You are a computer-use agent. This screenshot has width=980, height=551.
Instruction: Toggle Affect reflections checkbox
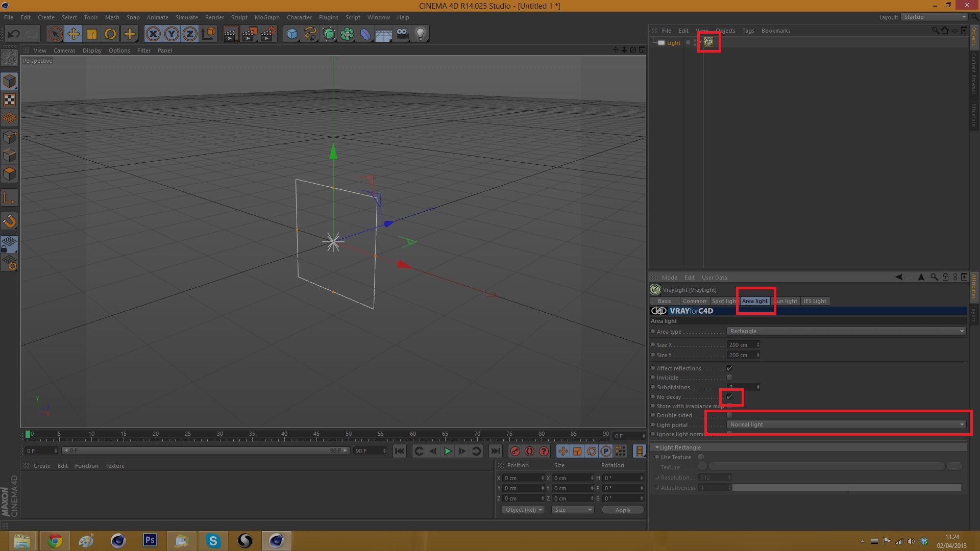click(729, 368)
